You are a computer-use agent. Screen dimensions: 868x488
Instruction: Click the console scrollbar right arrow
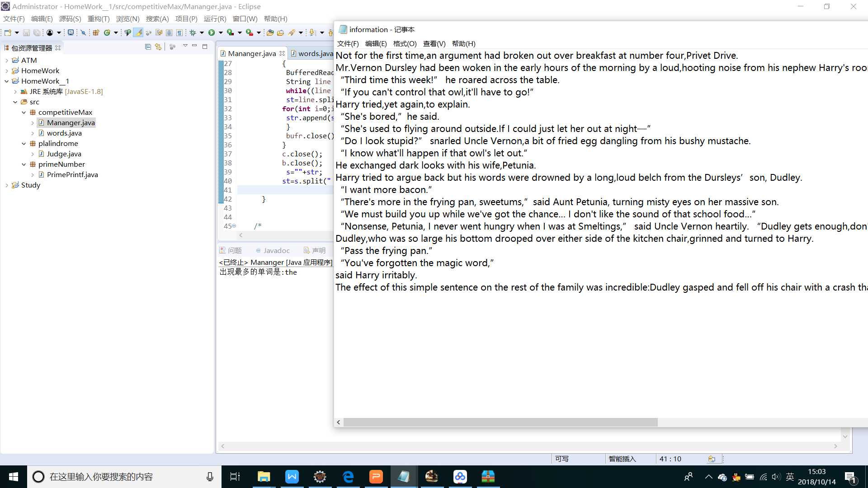(x=835, y=446)
